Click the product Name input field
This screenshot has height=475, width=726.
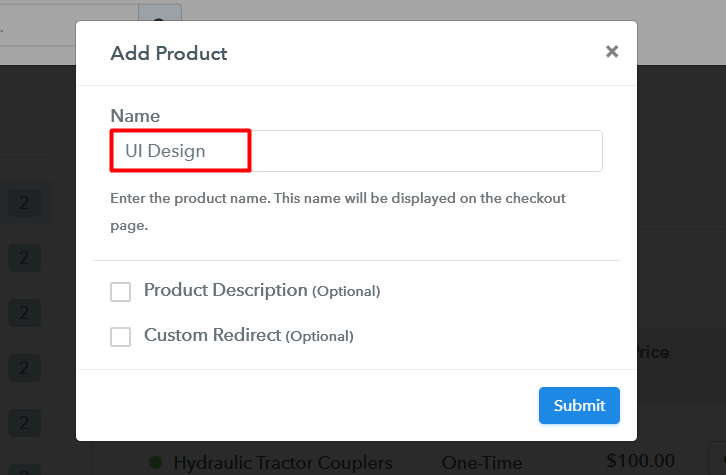click(356, 151)
